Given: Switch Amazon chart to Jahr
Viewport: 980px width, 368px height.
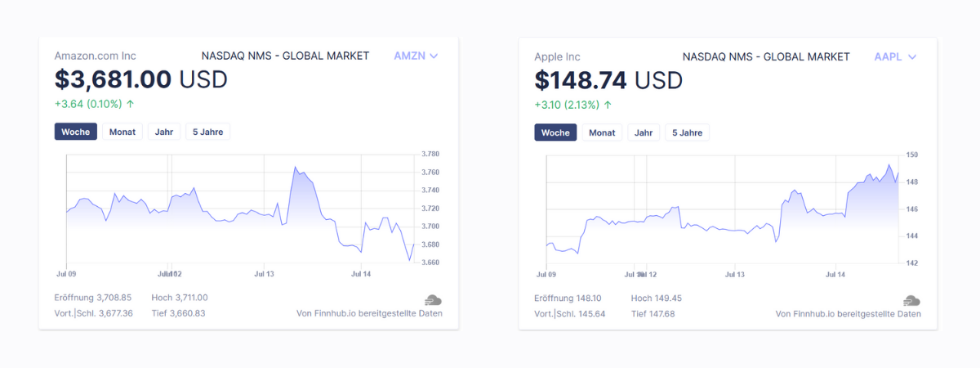Looking at the screenshot, I should [164, 132].
